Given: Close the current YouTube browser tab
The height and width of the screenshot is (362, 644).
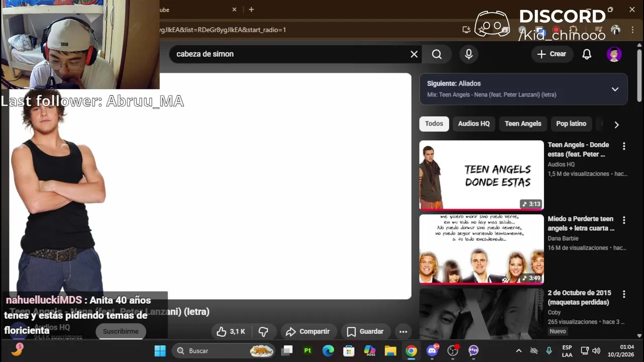Looking at the screenshot, I should click(234, 10).
